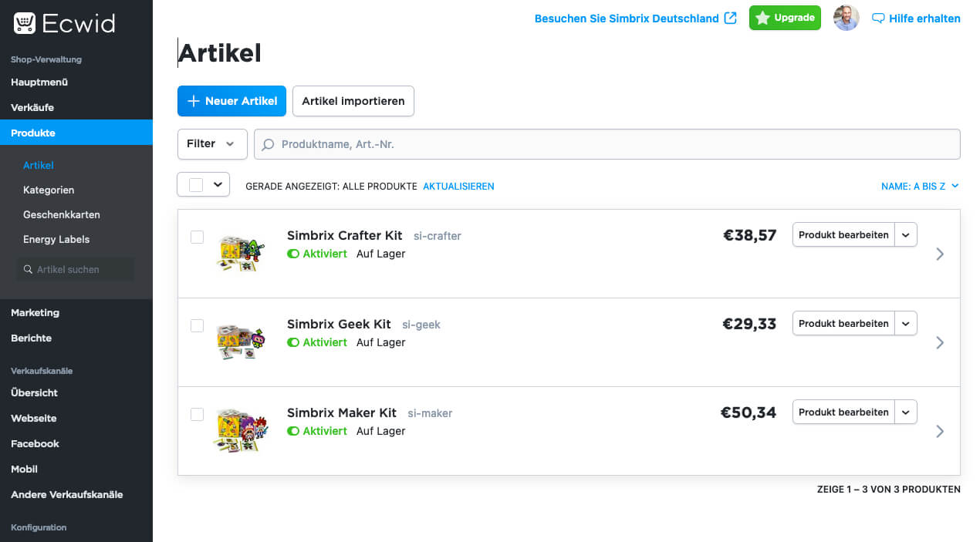Viewport: 980px width, 542px height.
Task: Open the user profile avatar
Action: [x=846, y=18]
